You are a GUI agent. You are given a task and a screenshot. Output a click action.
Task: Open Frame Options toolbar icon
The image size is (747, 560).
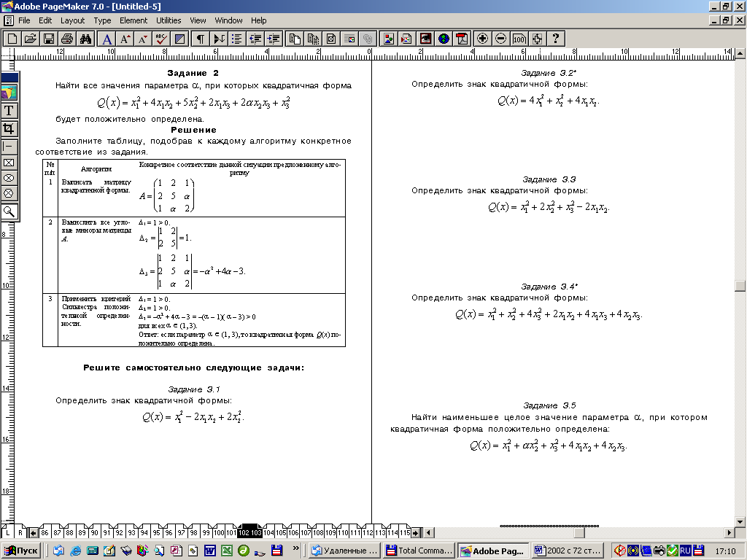331,39
